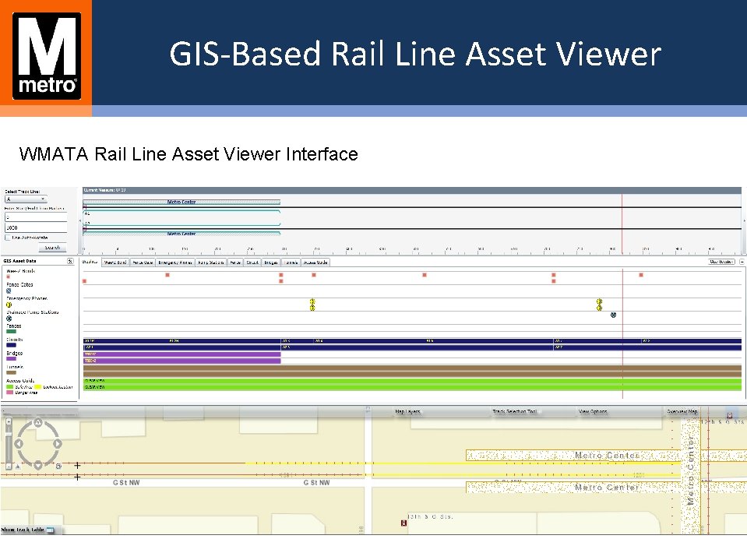The height and width of the screenshot is (560, 747).
Task: Click the Circuits navy legend swatch
Action: click(11, 345)
